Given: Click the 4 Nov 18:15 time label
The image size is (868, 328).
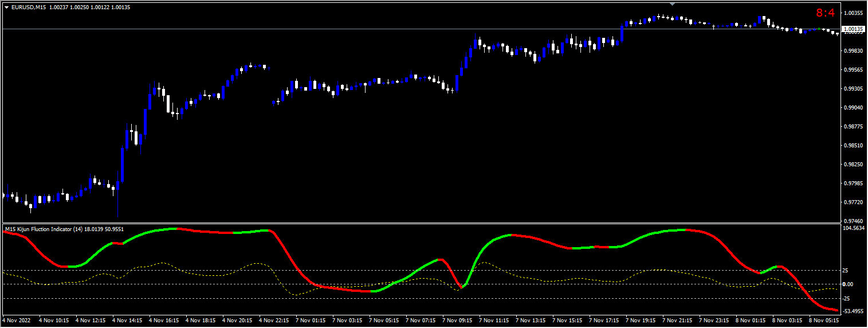Looking at the screenshot, I should [202, 321].
